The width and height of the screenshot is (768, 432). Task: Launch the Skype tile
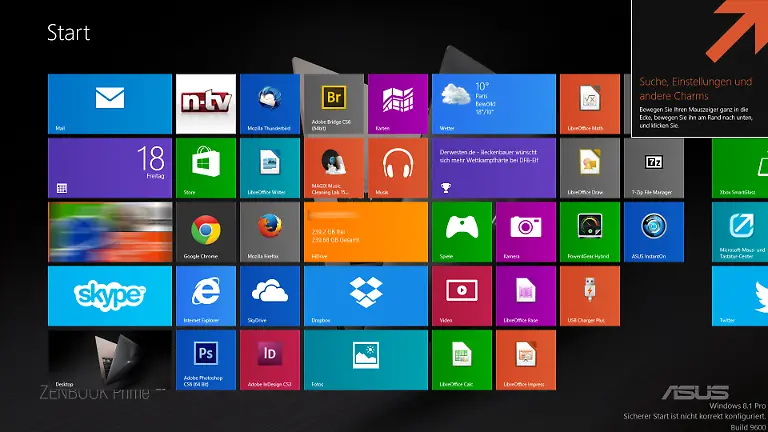[109, 295]
